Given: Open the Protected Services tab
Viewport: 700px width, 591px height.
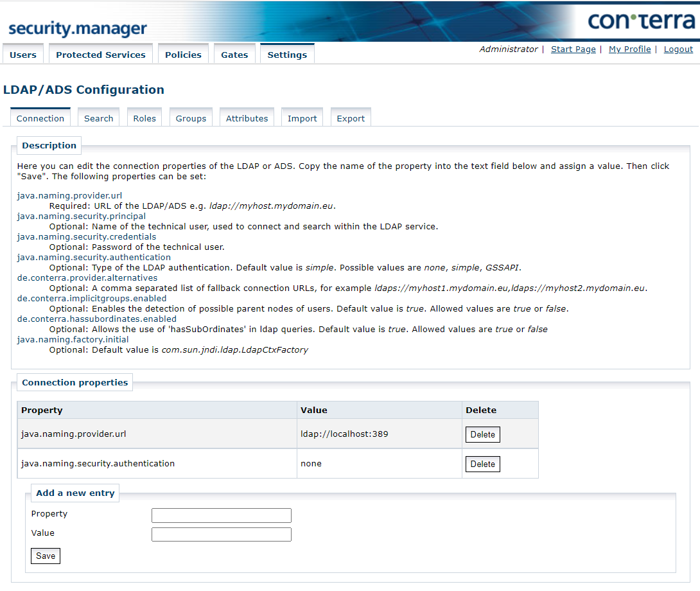Looking at the screenshot, I should 100,55.
